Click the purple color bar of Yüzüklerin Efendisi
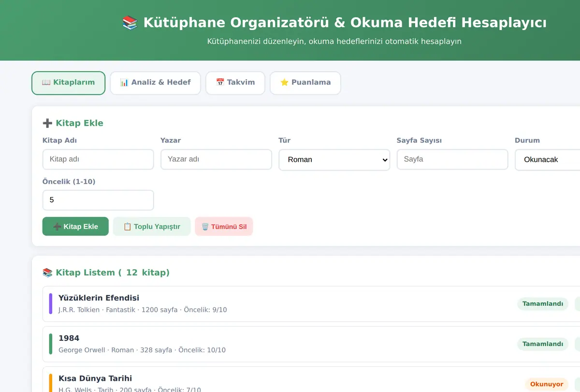The image size is (580, 392). tap(51, 304)
